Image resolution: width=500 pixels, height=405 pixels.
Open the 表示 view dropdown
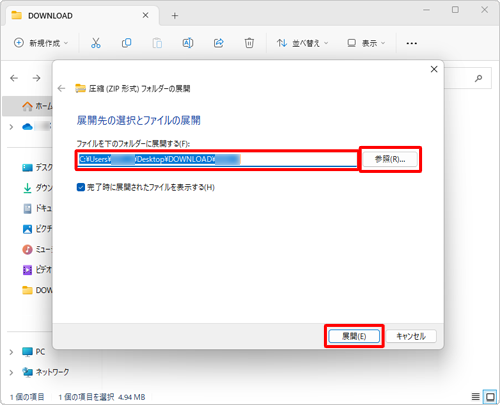point(366,43)
